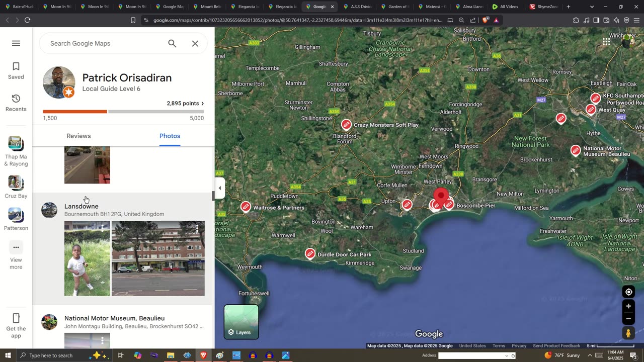Click the Durdle Door Car Park pin
This screenshot has height=362, width=644.
(310, 254)
